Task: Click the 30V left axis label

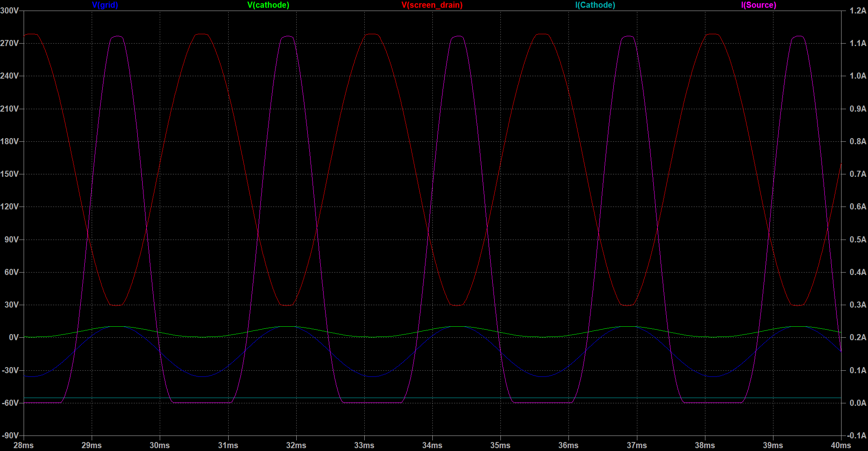Action: tap(11, 305)
